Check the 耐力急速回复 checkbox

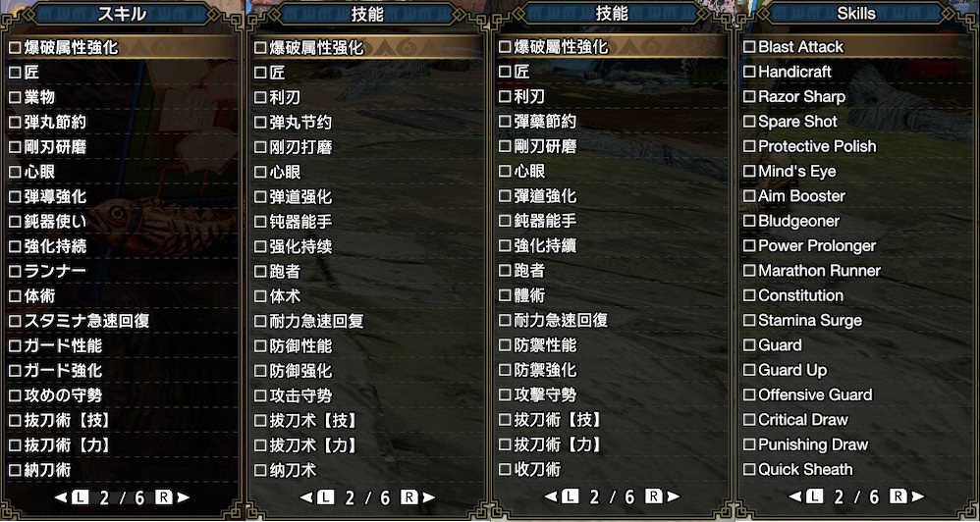point(260,321)
